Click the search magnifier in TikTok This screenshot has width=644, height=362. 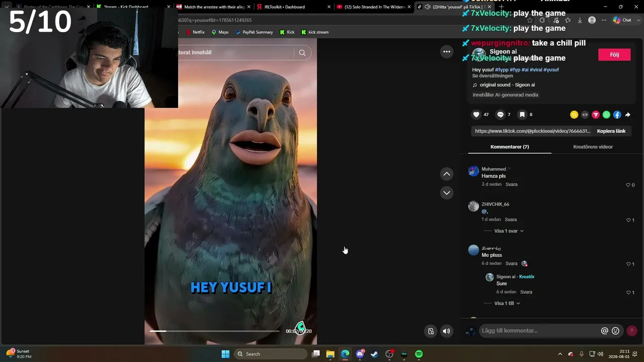(302, 52)
